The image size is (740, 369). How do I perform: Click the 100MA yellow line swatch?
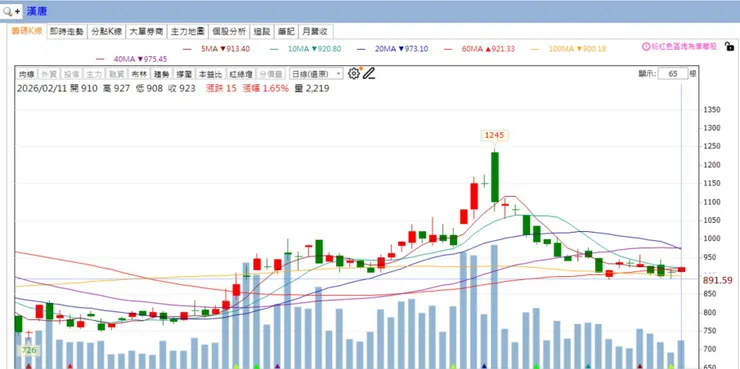pyautogui.click(x=535, y=49)
